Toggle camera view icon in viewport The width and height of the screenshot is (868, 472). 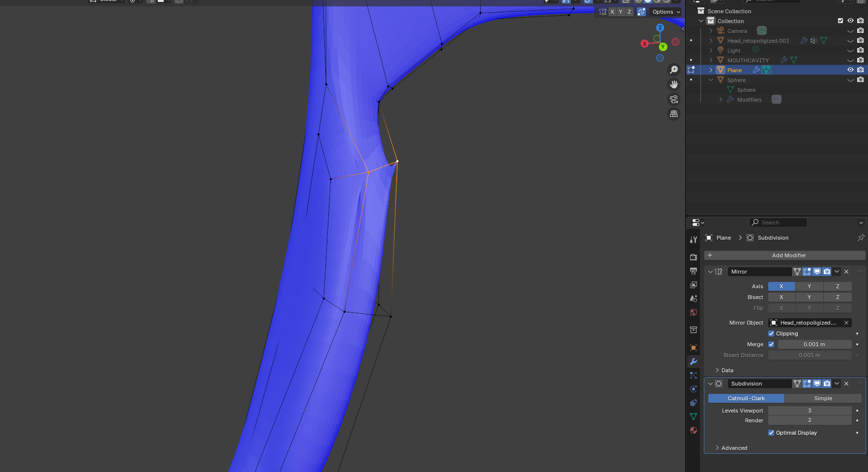[x=674, y=99]
